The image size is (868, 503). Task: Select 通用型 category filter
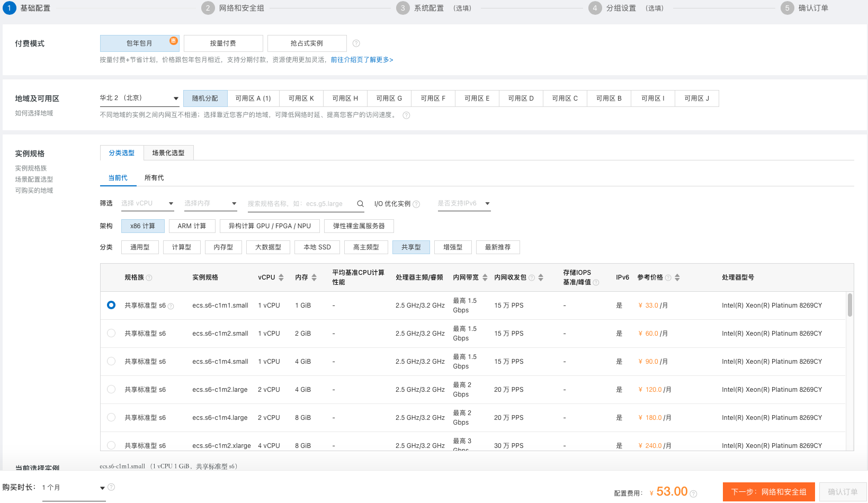140,247
